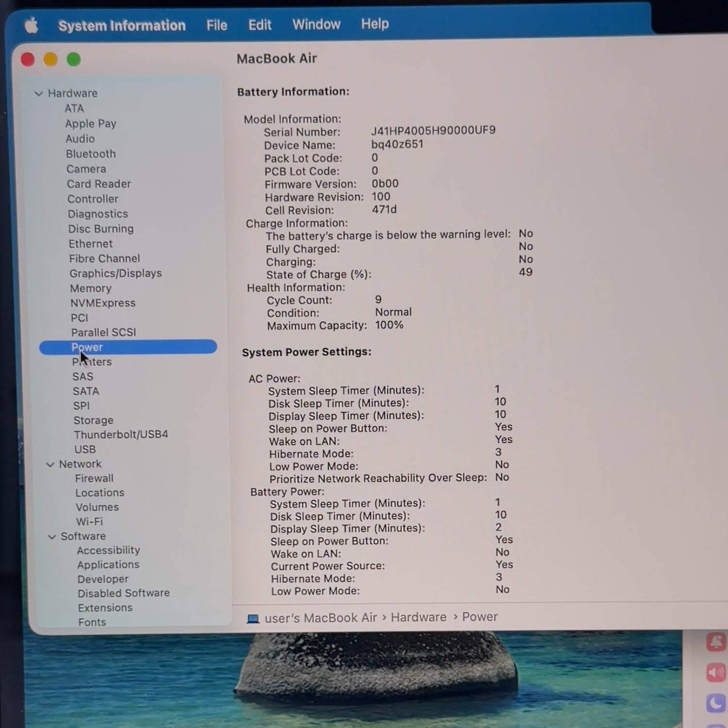Click the Hardware Revision value 100
The image size is (728, 728).
pos(381,197)
